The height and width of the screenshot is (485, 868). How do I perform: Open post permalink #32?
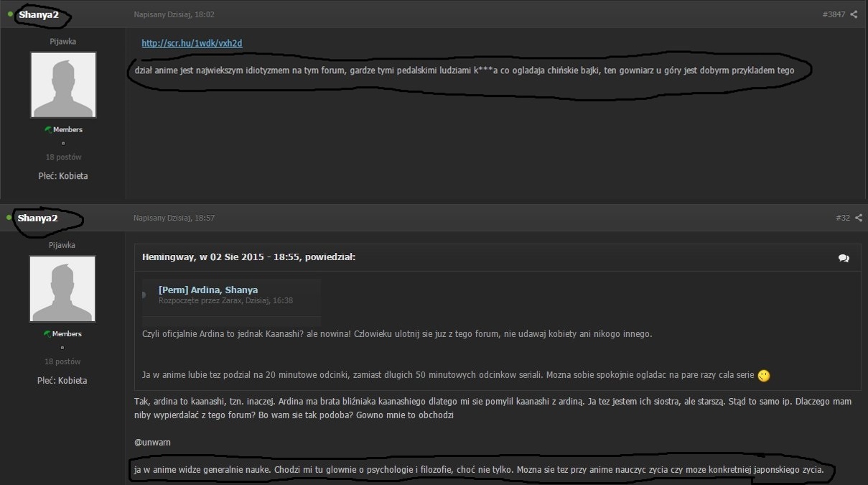pos(843,218)
